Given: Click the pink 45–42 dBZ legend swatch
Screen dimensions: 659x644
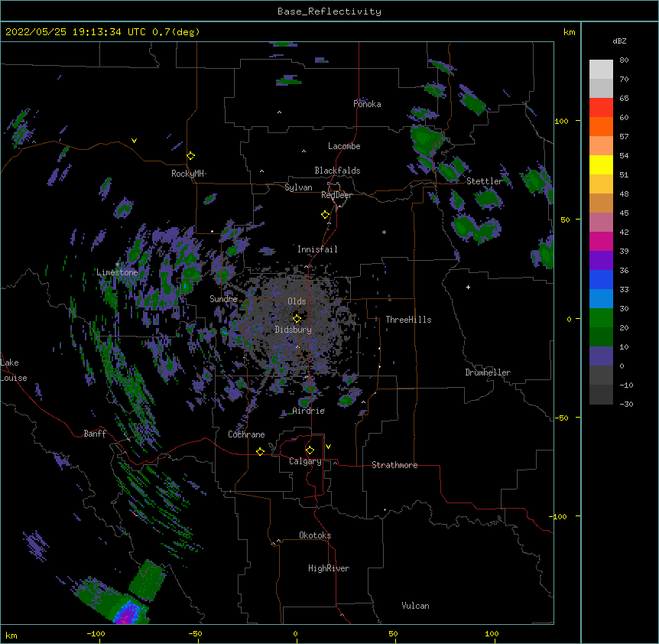Looking at the screenshot, I should click(601, 223).
